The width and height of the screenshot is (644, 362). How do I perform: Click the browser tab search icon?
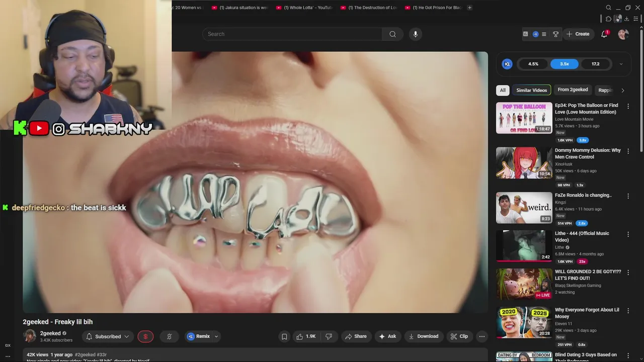(x=608, y=8)
